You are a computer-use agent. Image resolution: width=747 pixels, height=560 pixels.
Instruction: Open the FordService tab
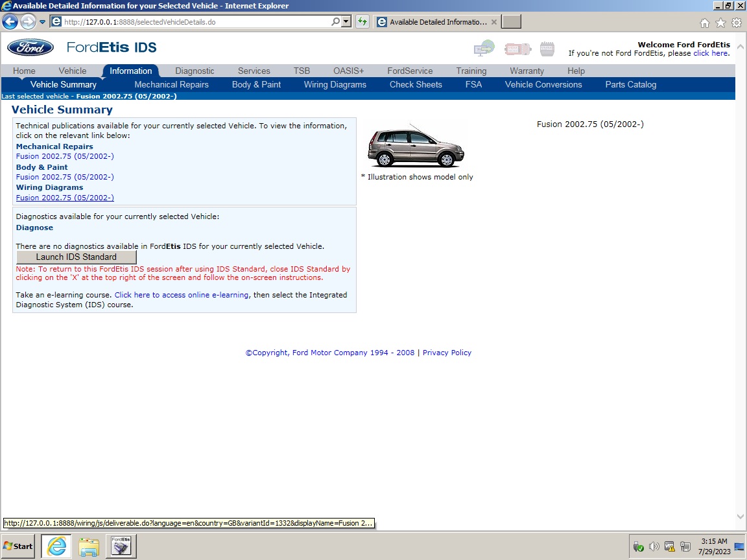pyautogui.click(x=410, y=71)
